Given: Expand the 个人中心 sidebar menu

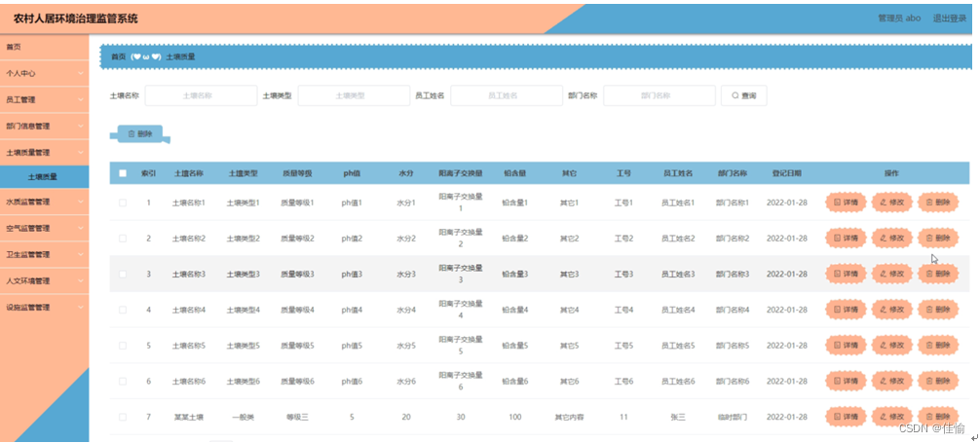Looking at the screenshot, I should click(45, 73).
